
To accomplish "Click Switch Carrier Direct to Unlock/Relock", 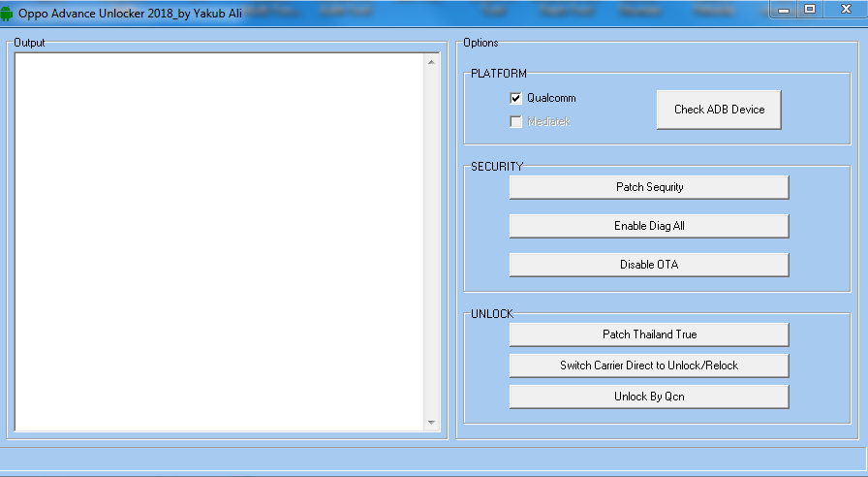I will coord(649,366).
